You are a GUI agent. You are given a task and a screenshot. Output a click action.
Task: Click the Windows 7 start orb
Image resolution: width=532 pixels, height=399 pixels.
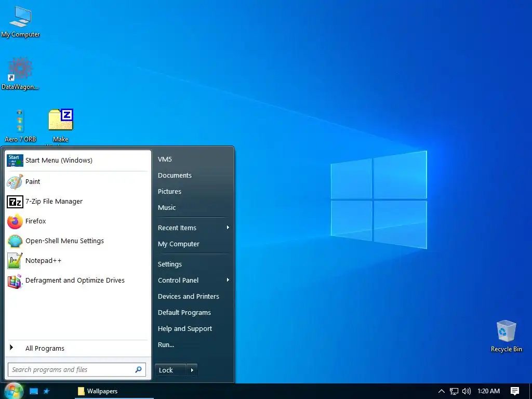coord(14,391)
